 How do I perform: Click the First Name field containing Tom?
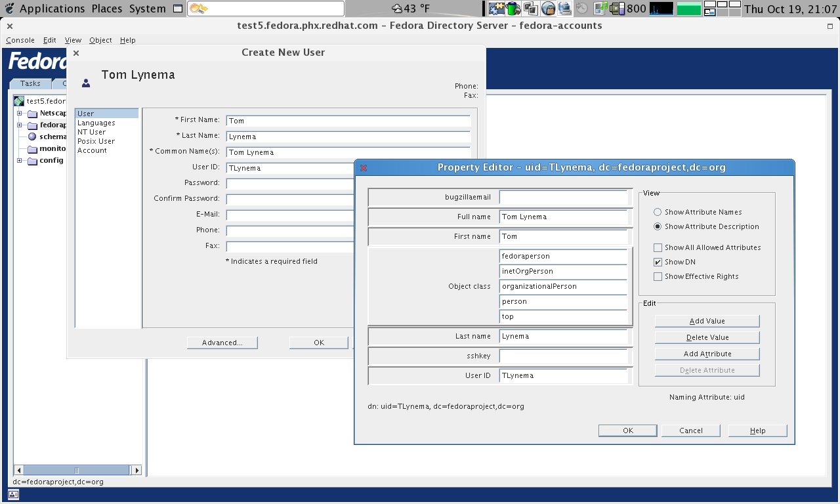[348, 121]
